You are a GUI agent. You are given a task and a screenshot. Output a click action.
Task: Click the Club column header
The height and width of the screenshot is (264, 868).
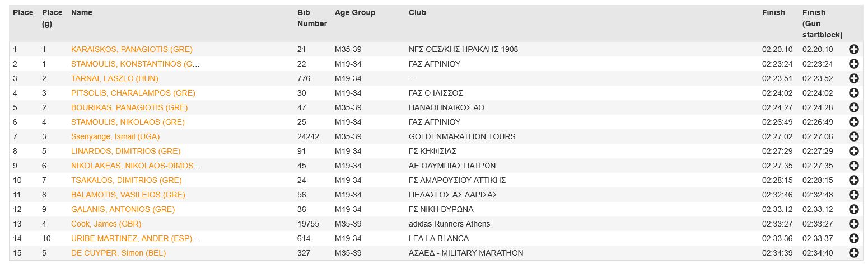click(417, 12)
